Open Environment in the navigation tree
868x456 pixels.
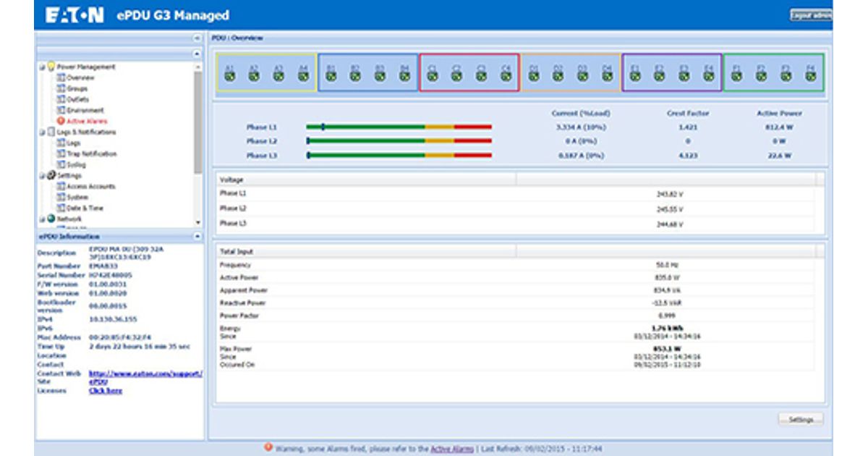(x=85, y=110)
